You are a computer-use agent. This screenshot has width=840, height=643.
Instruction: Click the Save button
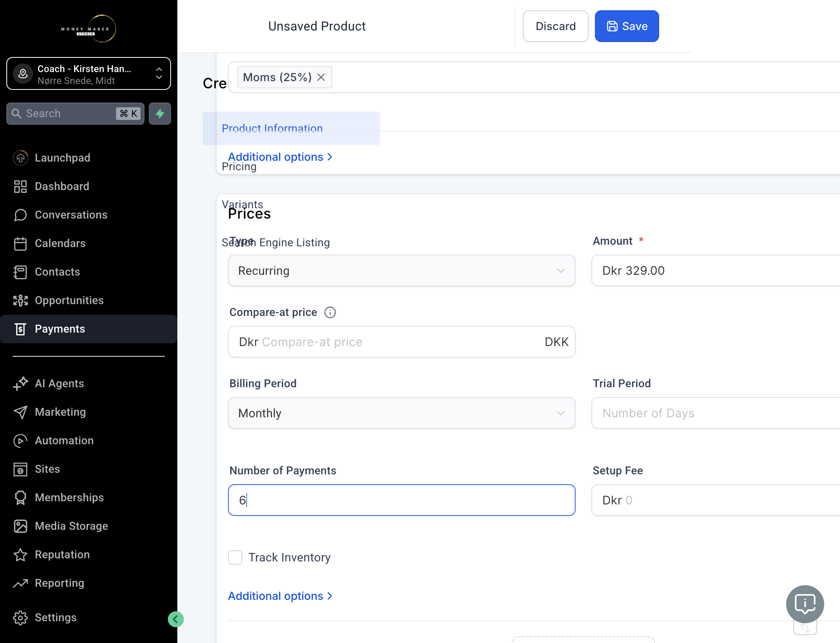[x=627, y=26]
